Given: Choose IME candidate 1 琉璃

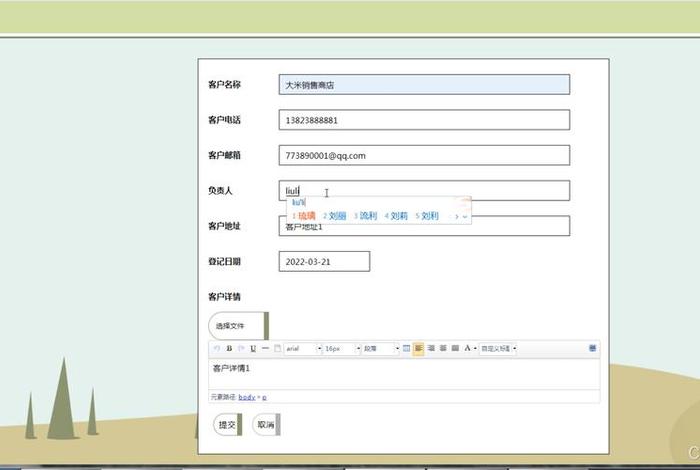Looking at the screenshot, I should [304, 216].
